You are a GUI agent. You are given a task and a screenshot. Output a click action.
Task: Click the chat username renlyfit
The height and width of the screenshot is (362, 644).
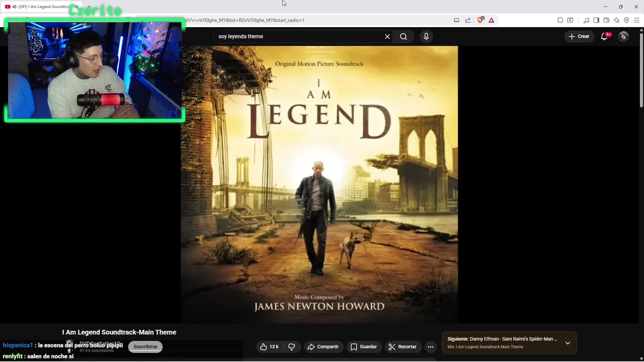tap(13, 356)
